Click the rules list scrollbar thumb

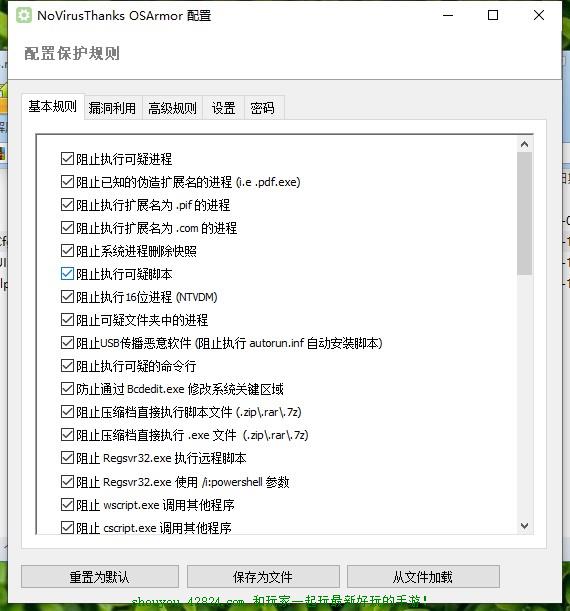524,214
